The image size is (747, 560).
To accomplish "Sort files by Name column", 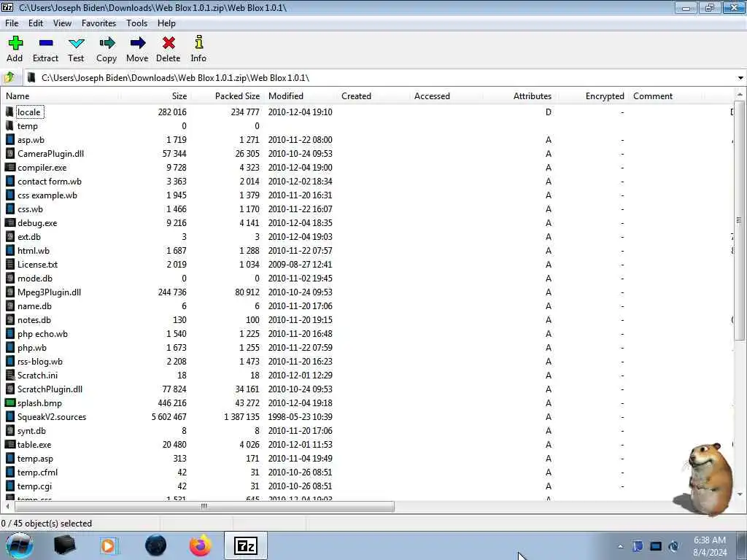I will (x=60, y=96).
